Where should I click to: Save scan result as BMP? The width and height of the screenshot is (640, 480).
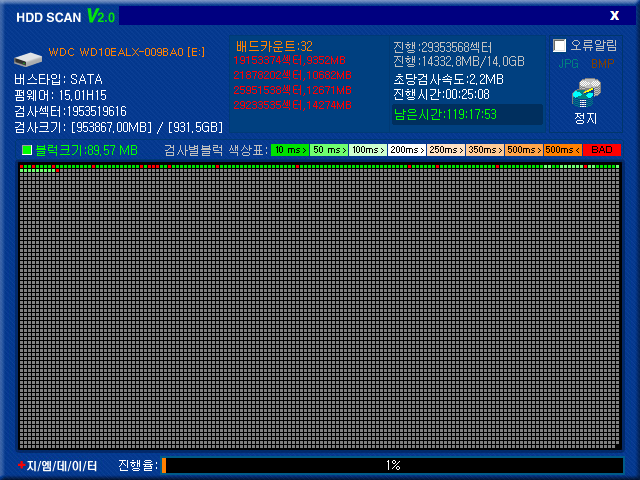[602, 64]
